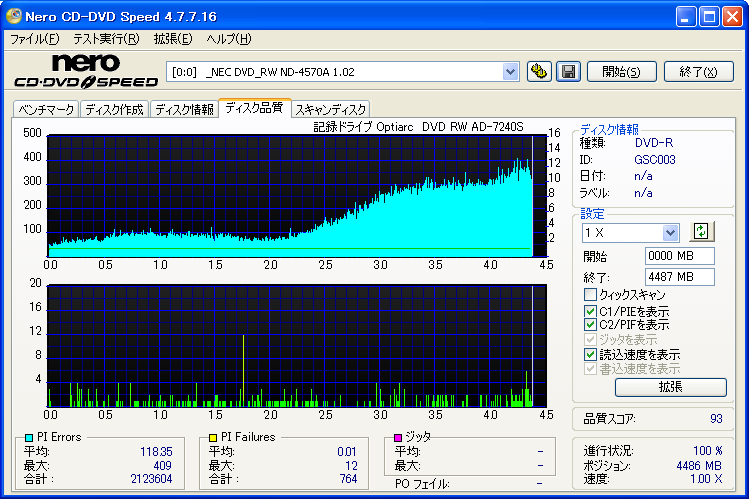Maximize the Nero CD-DVD Speed window
Viewport: 749px width, 499px height.
click(x=709, y=17)
